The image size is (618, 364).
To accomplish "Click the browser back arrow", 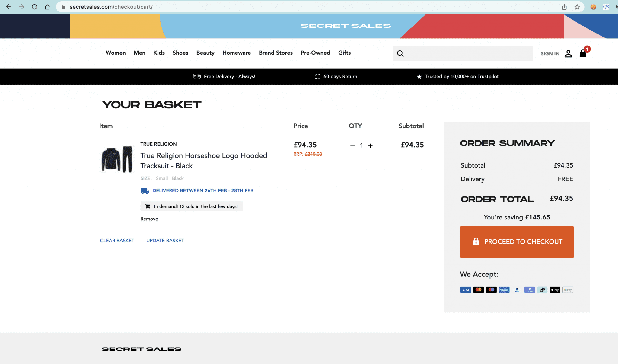I will (8, 7).
